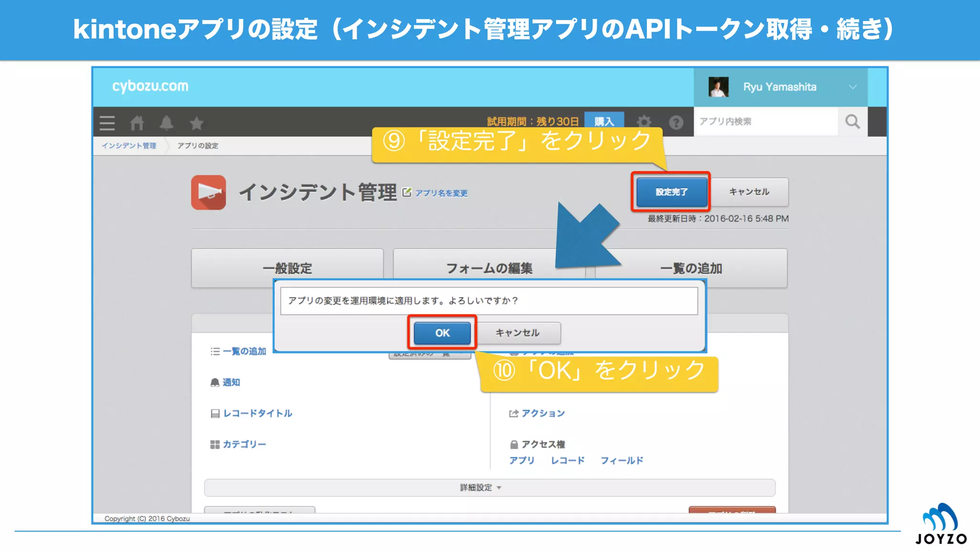
Task: Open フィールド access rights link
Action: [622, 461]
